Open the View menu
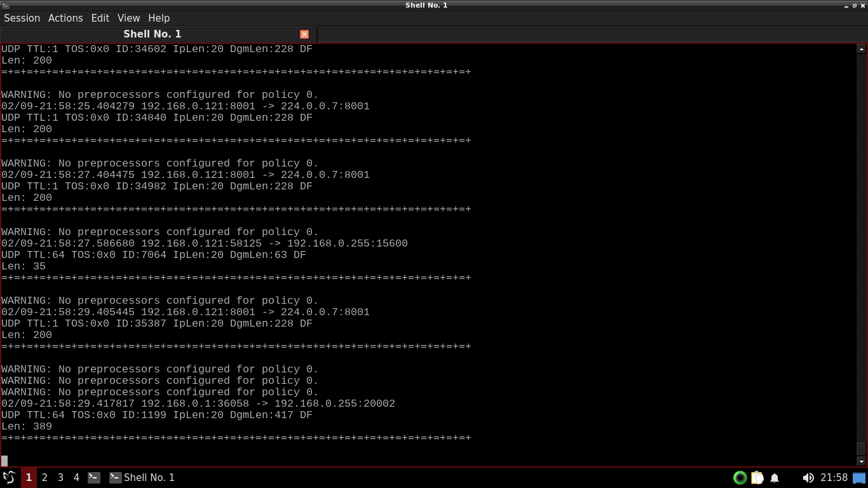Screen dimensions: 868x488 (x=128, y=18)
